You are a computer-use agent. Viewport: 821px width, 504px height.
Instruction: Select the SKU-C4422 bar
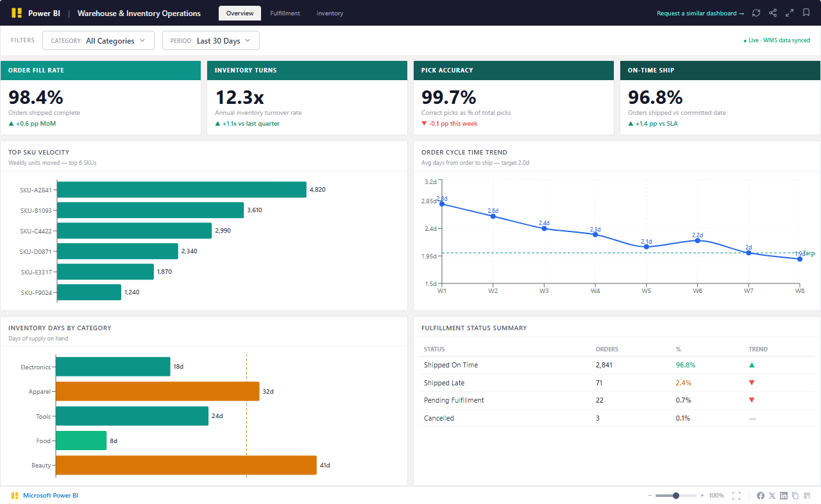click(x=134, y=231)
